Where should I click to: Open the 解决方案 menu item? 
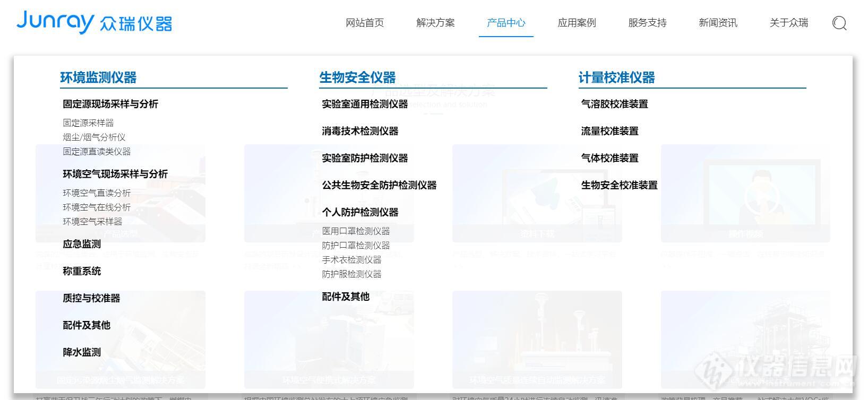pos(435,23)
